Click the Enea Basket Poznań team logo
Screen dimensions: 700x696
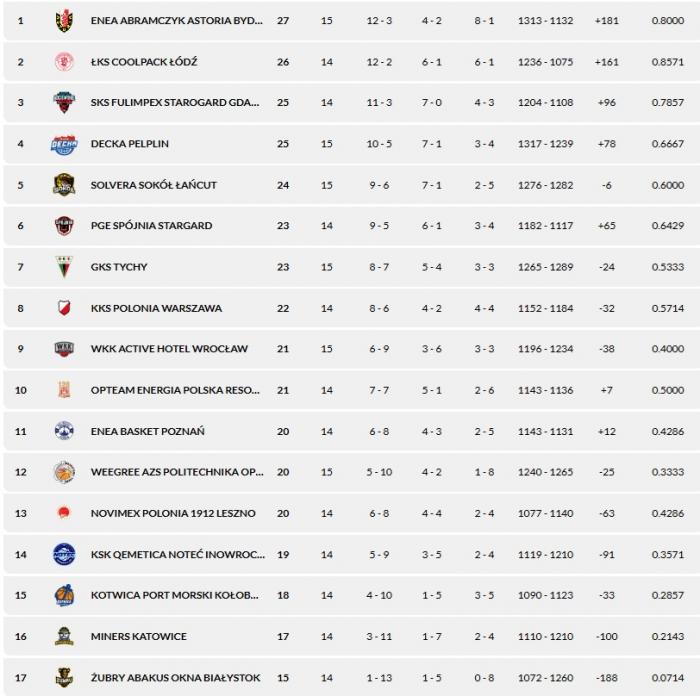coord(64,431)
